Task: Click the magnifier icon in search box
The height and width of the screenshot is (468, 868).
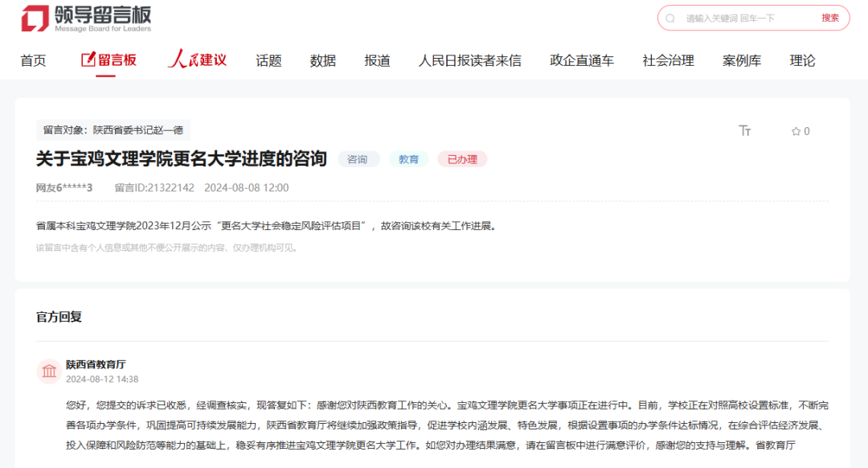Action: [670, 18]
